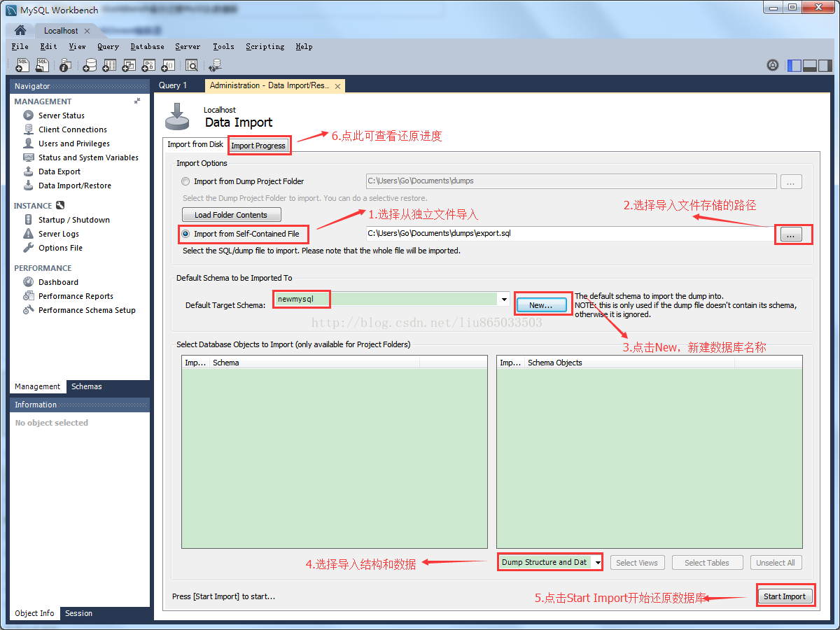Switch to the Object Info tab
This screenshot has width=840, height=630.
(x=35, y=613)
